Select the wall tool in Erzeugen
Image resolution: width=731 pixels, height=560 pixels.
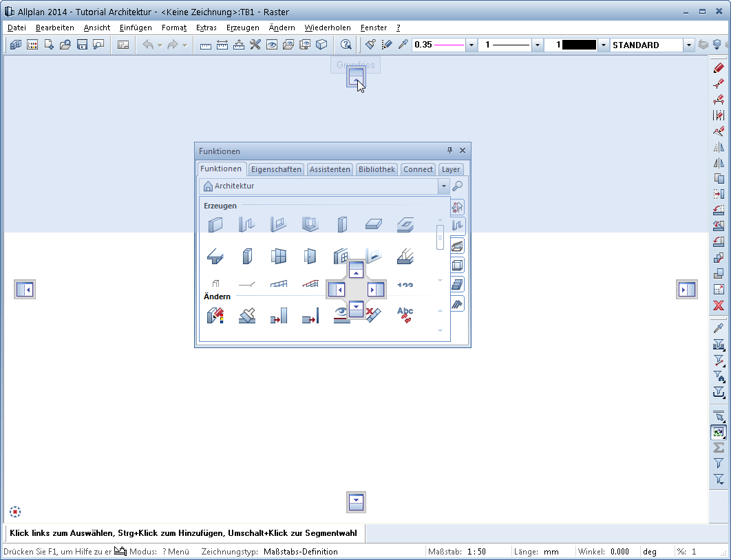[215, 224]
